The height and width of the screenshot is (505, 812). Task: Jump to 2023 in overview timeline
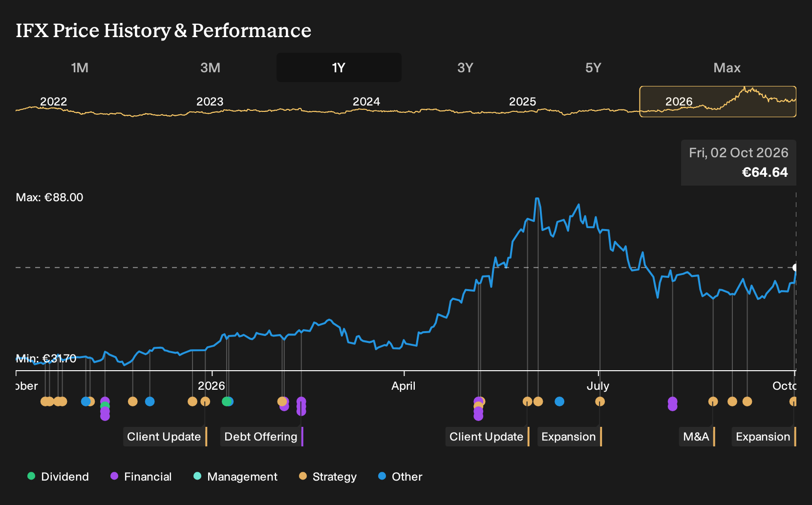[210, 102]
